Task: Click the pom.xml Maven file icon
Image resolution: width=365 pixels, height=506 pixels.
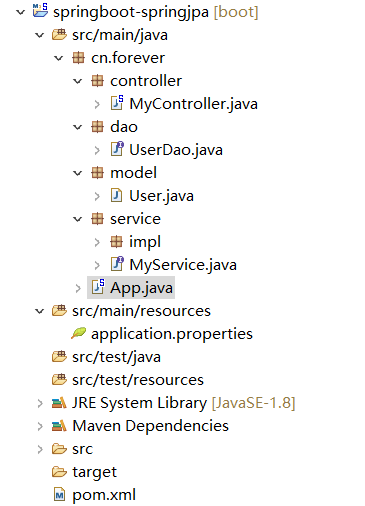Action: coord(59,495)
